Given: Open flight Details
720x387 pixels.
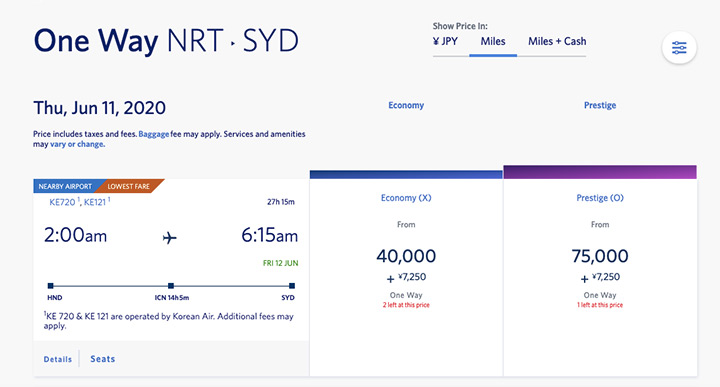Looking at the screenshot, I should 57,359.
